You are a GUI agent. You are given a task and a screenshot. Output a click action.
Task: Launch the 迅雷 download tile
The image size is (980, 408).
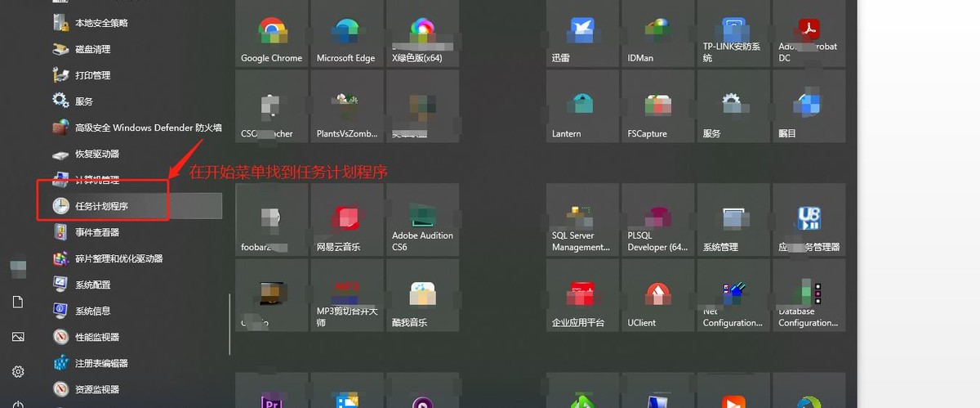(x=582, y=34)
